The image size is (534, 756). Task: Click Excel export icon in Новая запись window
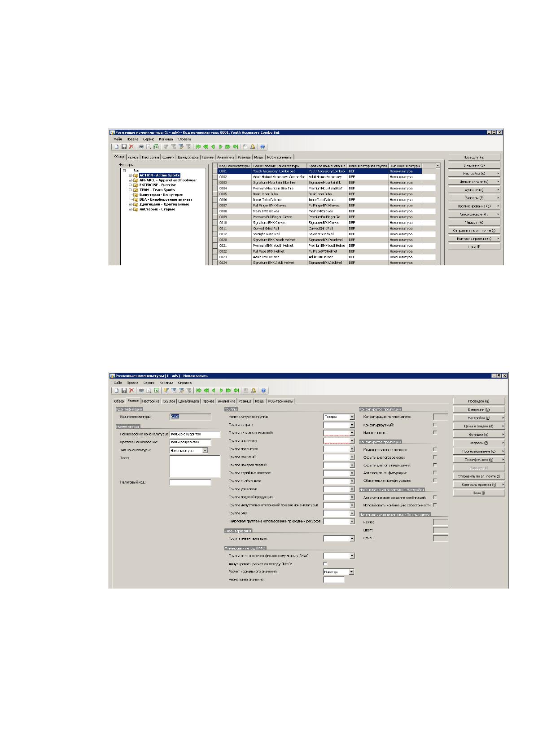pyautogui.click(x=156, y=391)
